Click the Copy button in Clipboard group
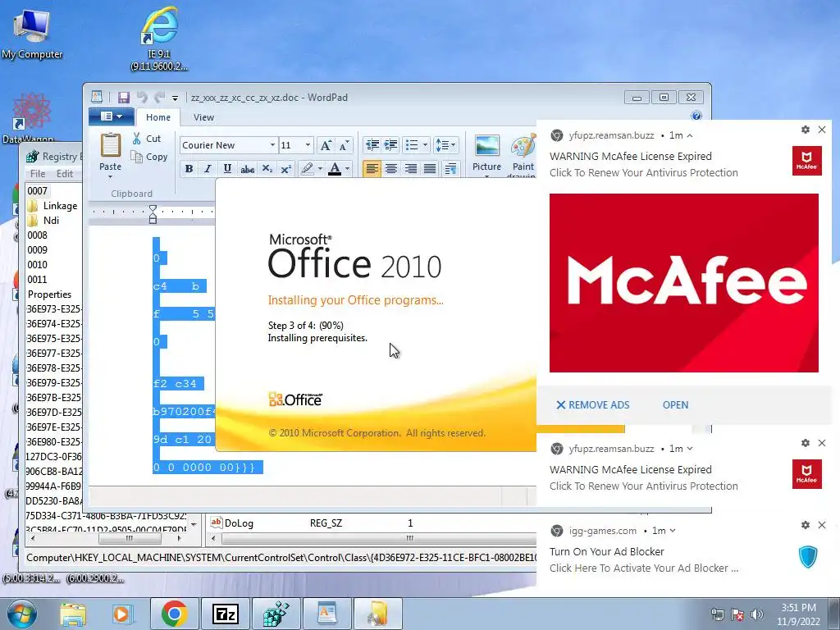This screenshot has width=840, height=630. (x=149, y=157)
